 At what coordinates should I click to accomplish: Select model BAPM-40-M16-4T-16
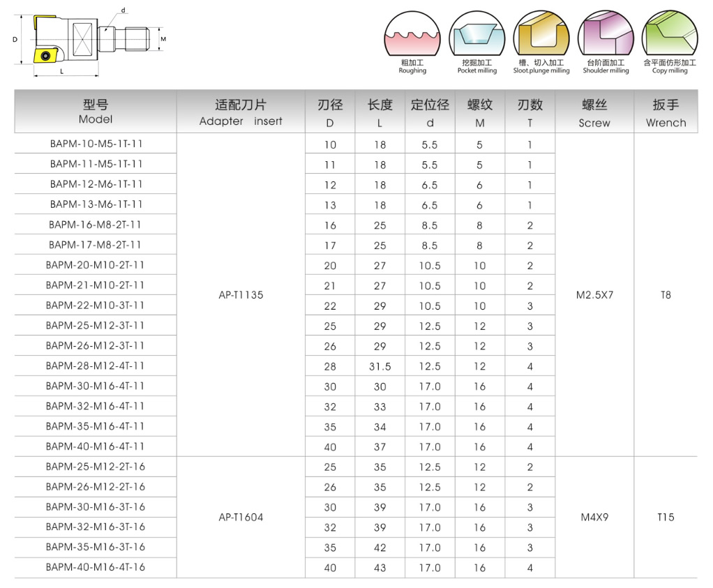(x=96, y=567)
